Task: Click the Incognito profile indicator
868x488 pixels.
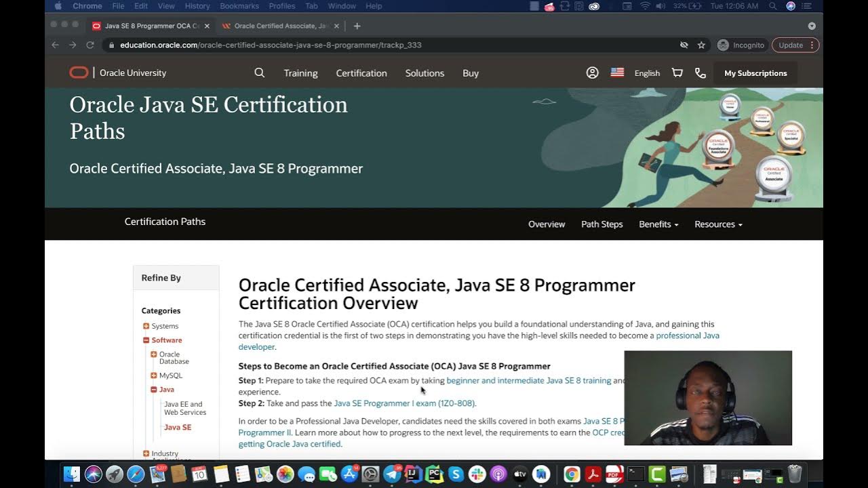Action: (x=741, y=45)
